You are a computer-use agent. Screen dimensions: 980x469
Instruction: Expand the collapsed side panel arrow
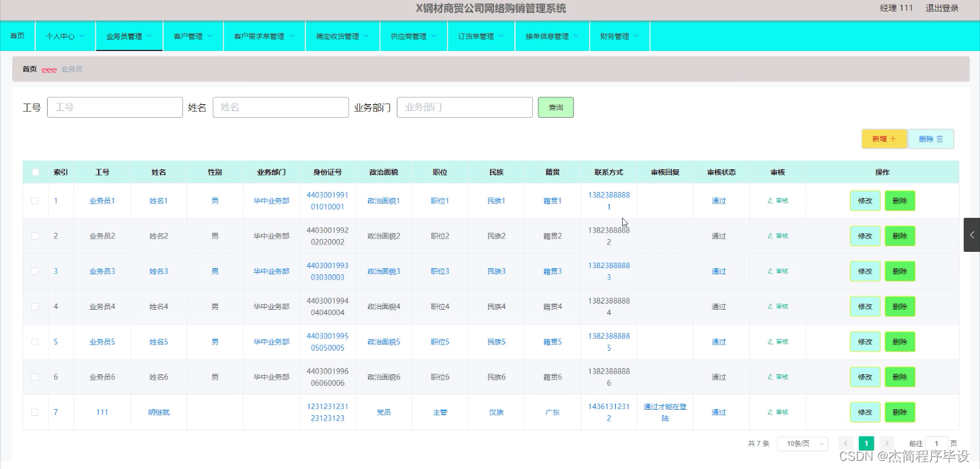tap(972, 235)
